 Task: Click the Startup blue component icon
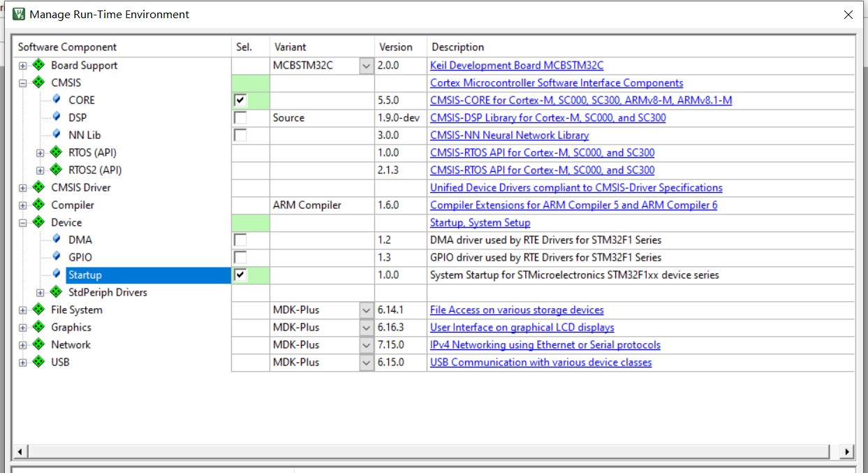tap(57, 274)
